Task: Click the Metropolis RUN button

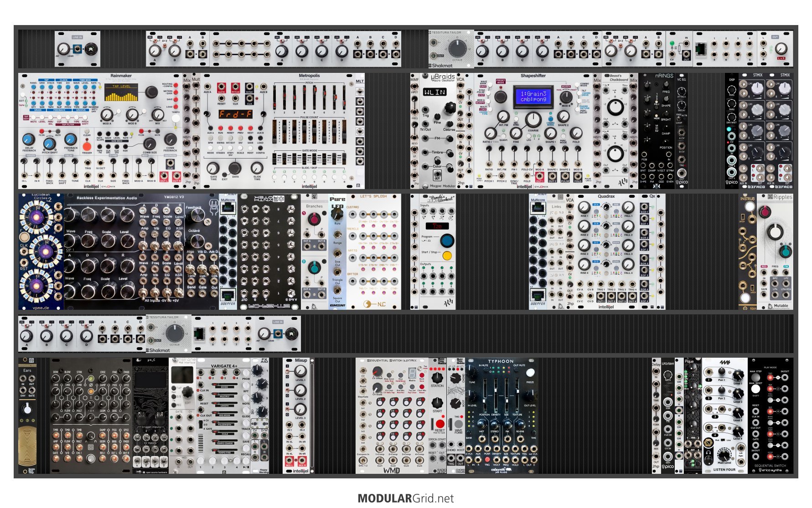Action: pos(222,127)
